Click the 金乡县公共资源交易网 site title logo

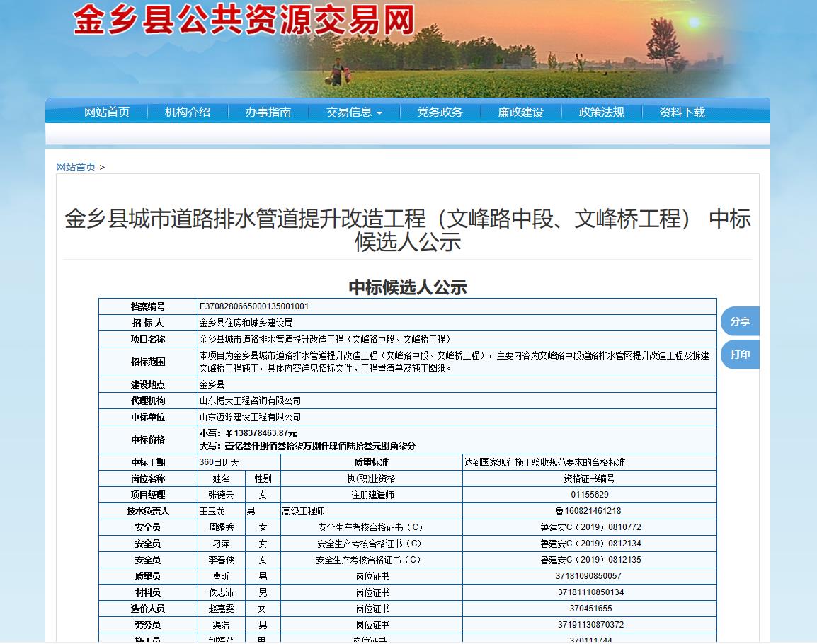click(x=244, y=21)
